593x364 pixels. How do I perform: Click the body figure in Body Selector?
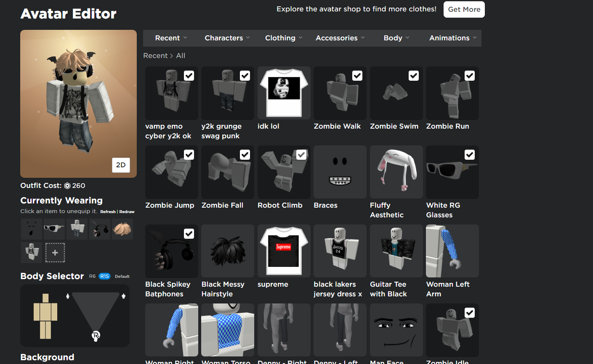pyautogui.click(x=45, y=316)
